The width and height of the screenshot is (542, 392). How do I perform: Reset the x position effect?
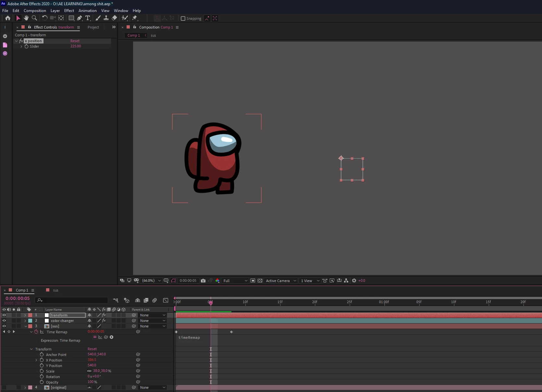pyautogui.click(x=75, y=41)
